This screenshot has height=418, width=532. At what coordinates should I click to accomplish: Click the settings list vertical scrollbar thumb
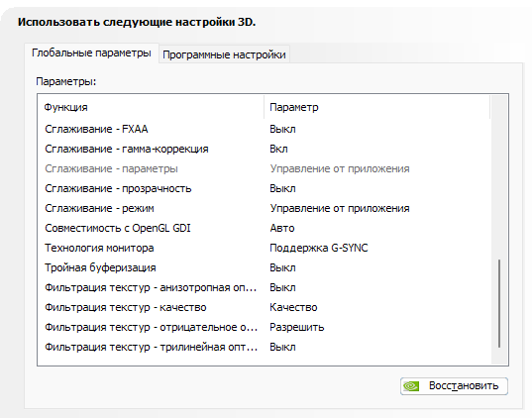[499, 304]
